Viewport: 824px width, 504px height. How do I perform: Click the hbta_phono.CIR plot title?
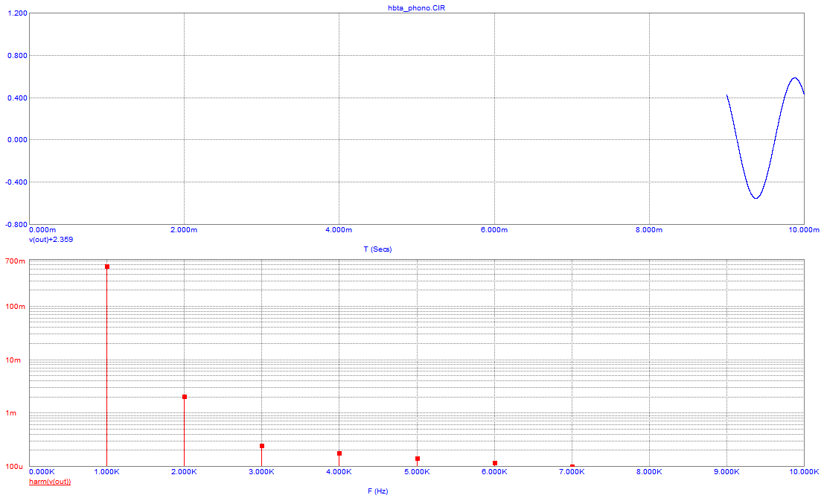(416, 8)
